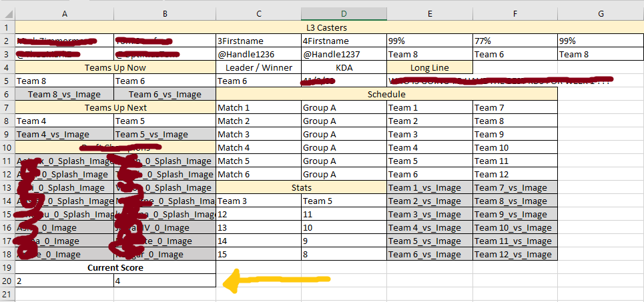Click the L3 Casters title cell
Image resolution: width=644 pixels, height=302 pixels.
pos(329,27)
